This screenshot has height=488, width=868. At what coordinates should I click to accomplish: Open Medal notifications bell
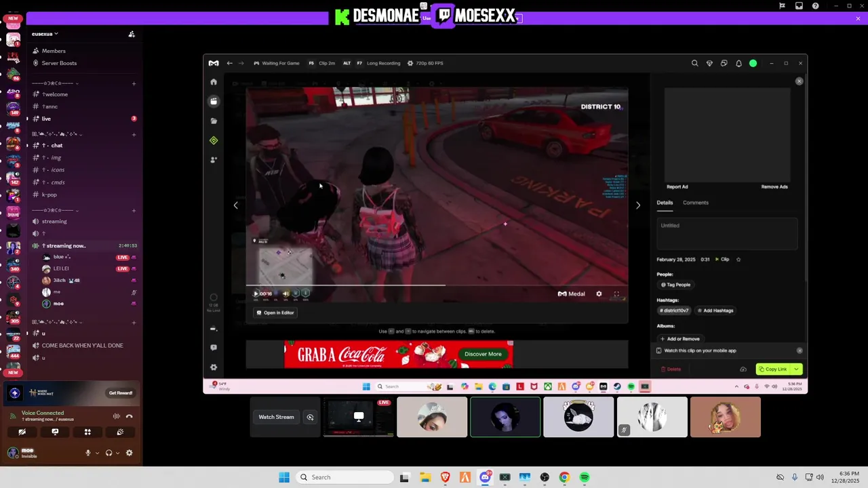[738, 63]
